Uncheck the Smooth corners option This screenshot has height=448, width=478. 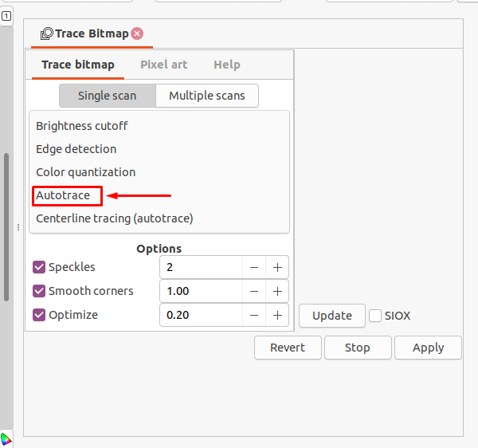(x=39, y=292)
